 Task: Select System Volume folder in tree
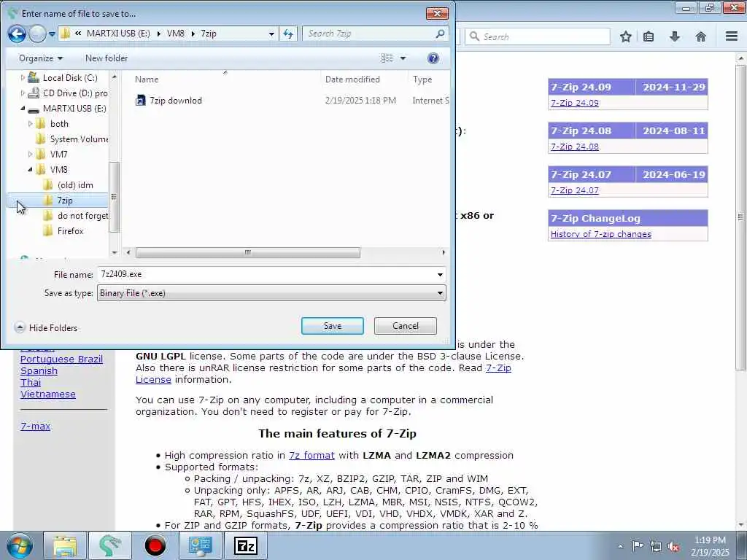(79, 139)
